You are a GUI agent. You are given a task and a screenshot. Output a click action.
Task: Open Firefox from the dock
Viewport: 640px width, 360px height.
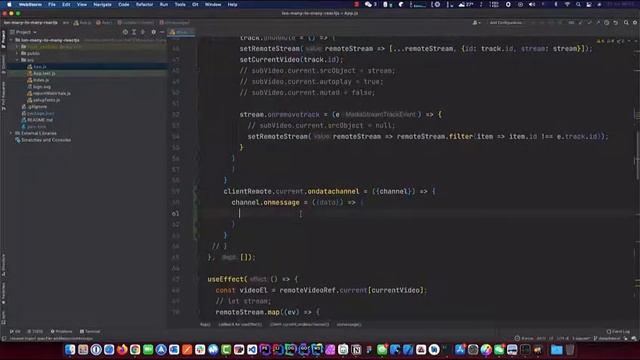pyautogui.click(x=122, y=349)
